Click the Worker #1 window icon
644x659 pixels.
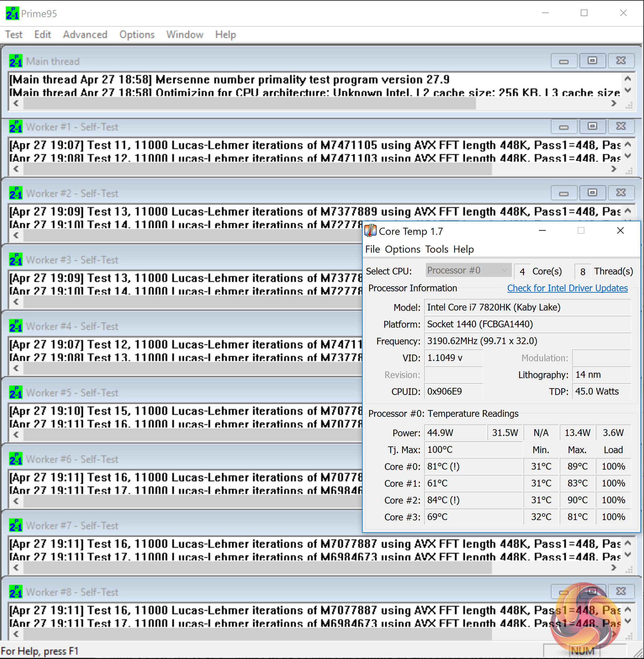(15, 127)
